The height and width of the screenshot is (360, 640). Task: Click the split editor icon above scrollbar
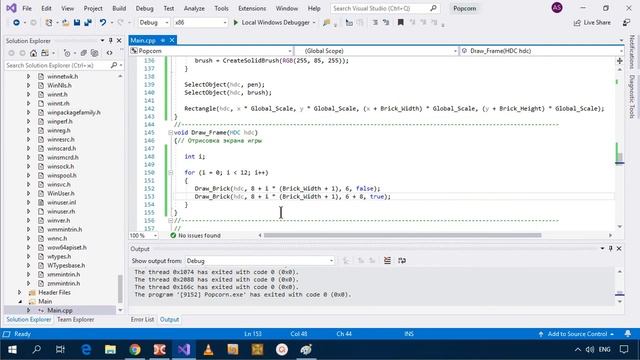620,61
